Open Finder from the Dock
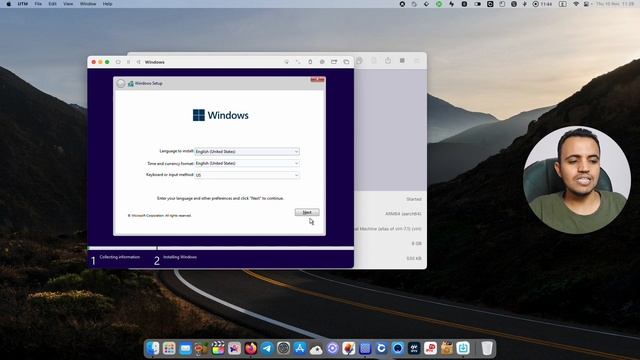 point(153,348)
